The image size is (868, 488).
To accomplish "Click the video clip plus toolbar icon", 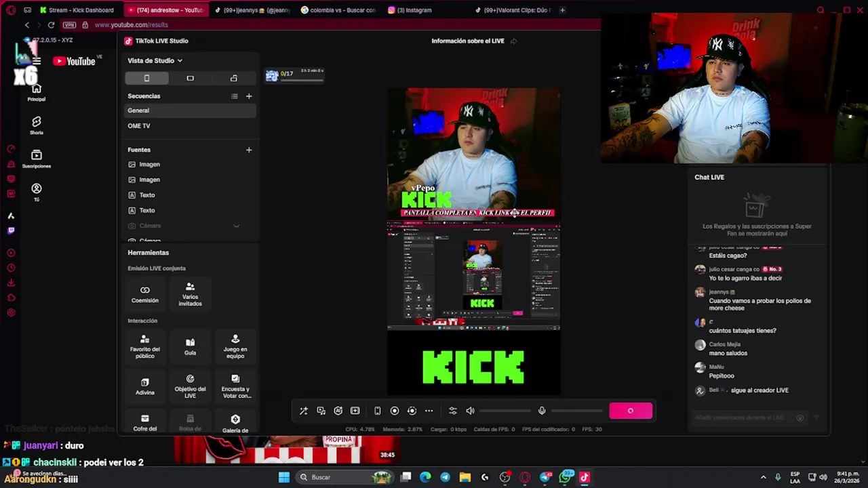I will (355, 411).
